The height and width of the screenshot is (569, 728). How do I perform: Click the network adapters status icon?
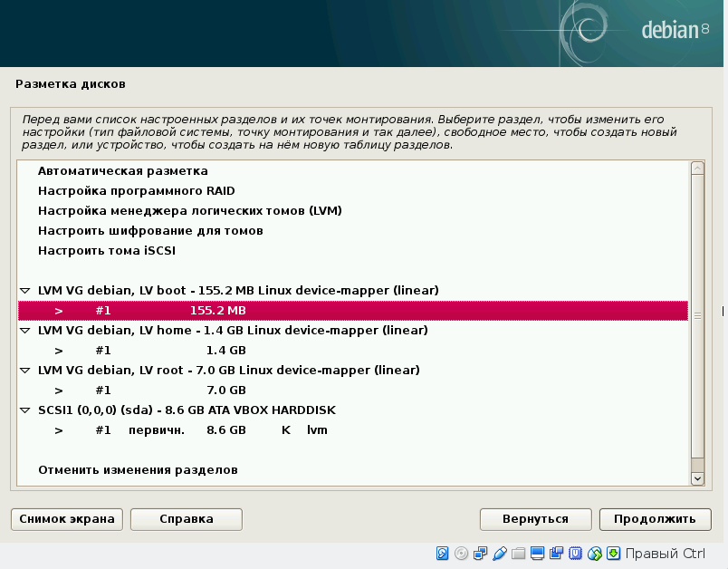[x=481, y=554]
